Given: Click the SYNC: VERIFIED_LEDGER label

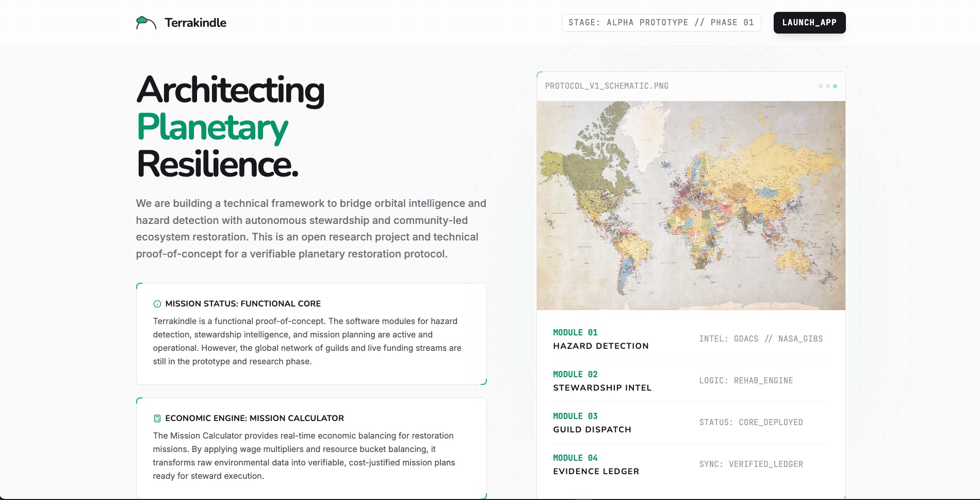Looking at the screenshot, I should pos(751,464).
